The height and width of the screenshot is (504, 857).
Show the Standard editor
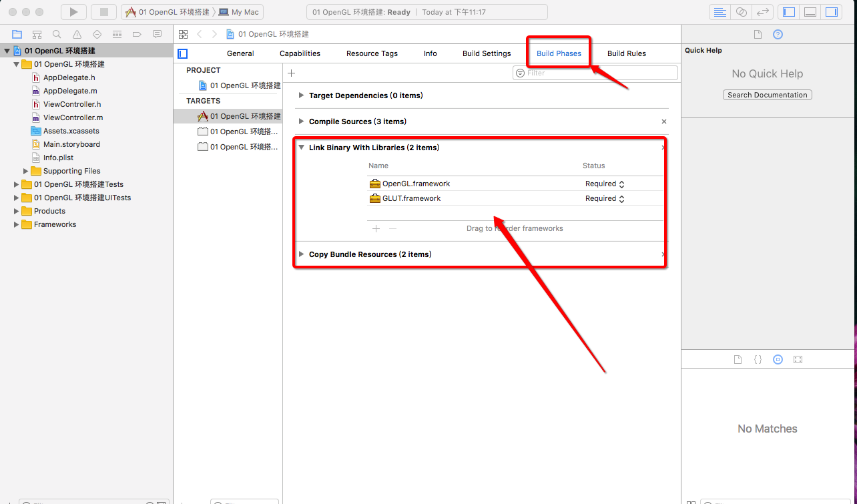tap(720, 12)
